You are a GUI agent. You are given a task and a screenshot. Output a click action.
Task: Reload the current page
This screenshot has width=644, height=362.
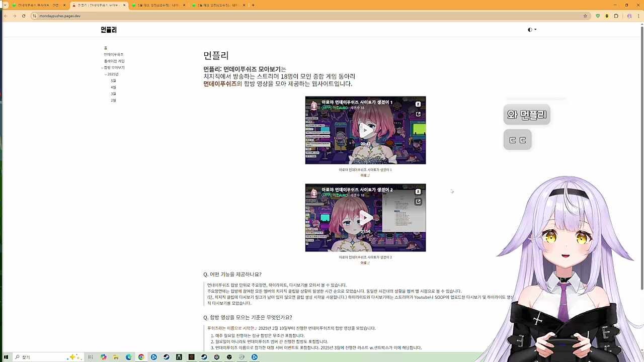24,16
